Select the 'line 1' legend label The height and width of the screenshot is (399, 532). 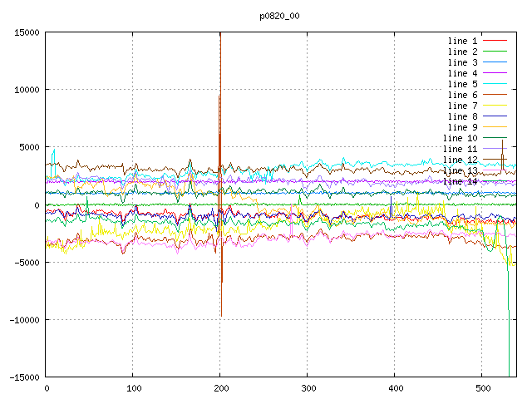[462, 41]
